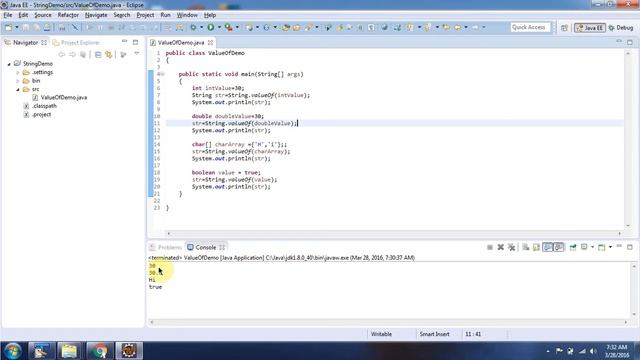Toggle Show Console on Standard Out
This screenshot has width=640, height=360.
pyautogui.click(x=548, y=247)
